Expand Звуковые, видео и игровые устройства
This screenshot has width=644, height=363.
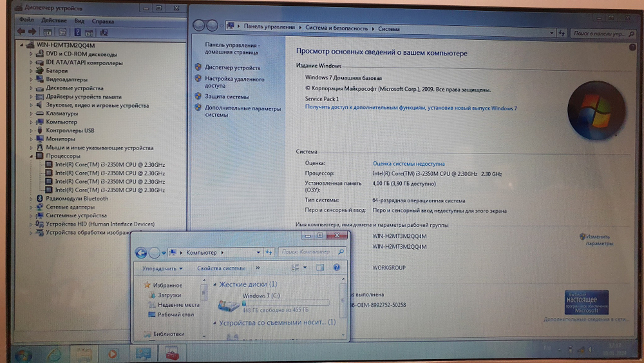31,105
